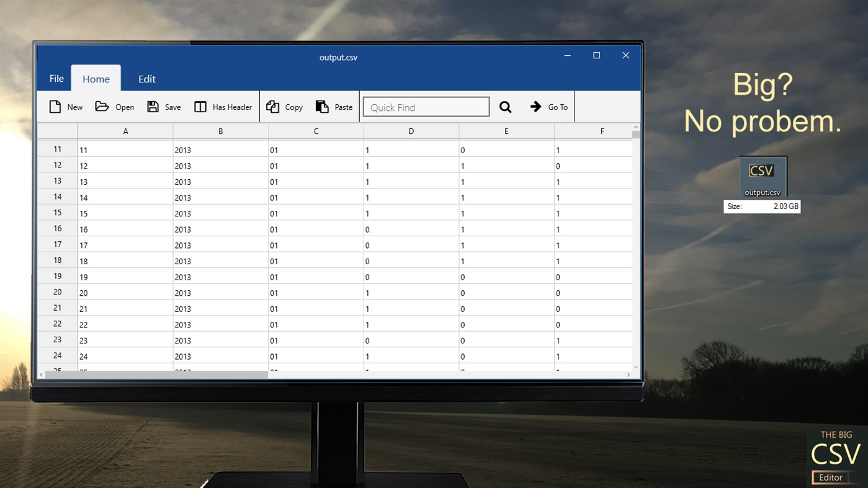Select column header B
This screenshot has height=488, width=868.
click(220, 131)
